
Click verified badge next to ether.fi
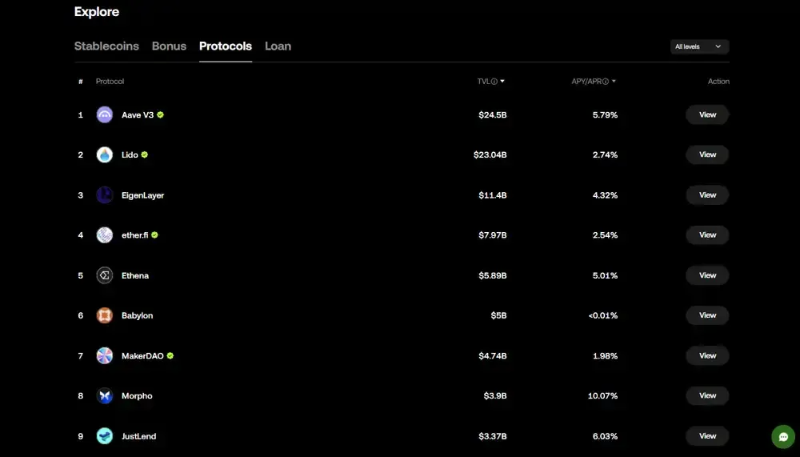155,235
